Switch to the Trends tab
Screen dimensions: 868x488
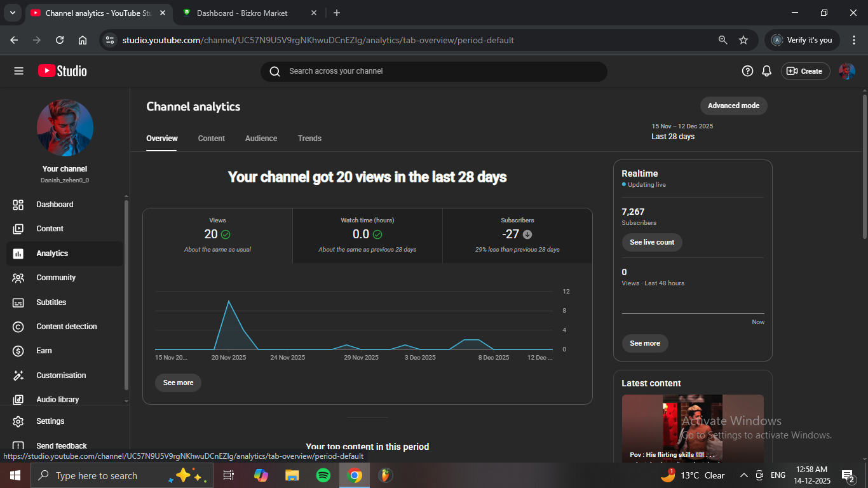click(x=309, y=139)
